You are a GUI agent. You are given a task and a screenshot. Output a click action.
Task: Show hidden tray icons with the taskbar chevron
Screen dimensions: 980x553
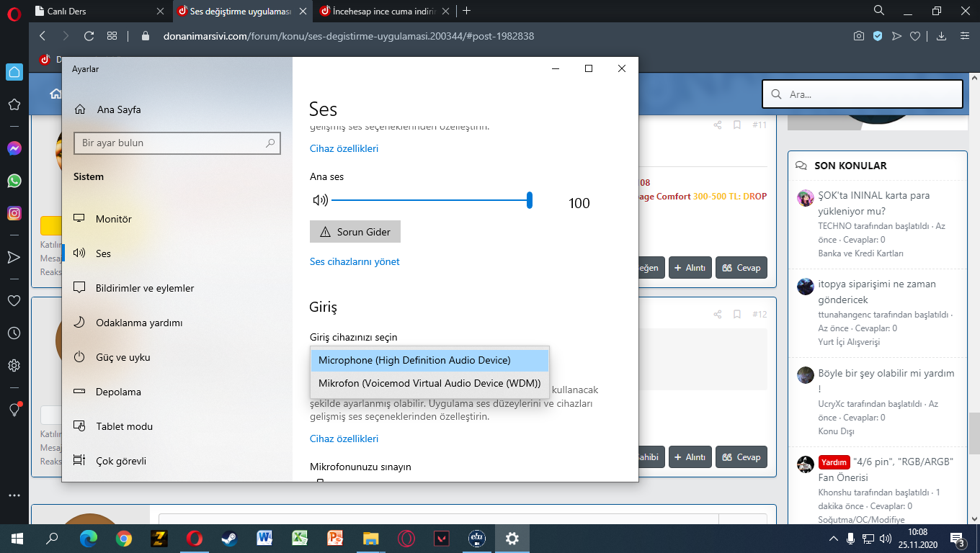pyautogui.click(x=833, y=539)
